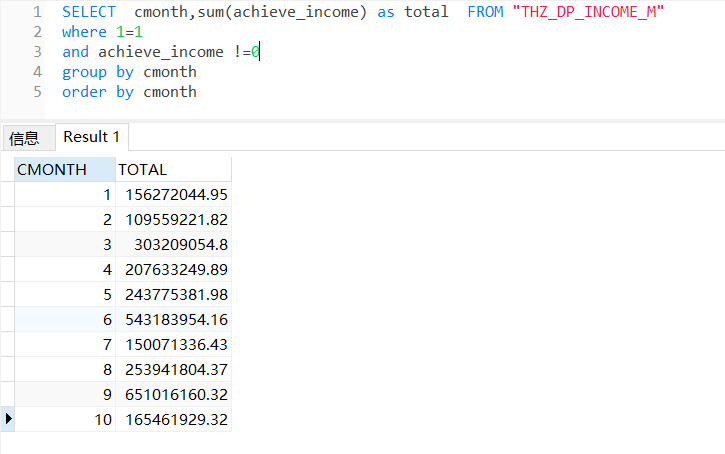Click 'order by cmonth' line
This screenshot has height=454, width=725.
click(x=129, y=92)
